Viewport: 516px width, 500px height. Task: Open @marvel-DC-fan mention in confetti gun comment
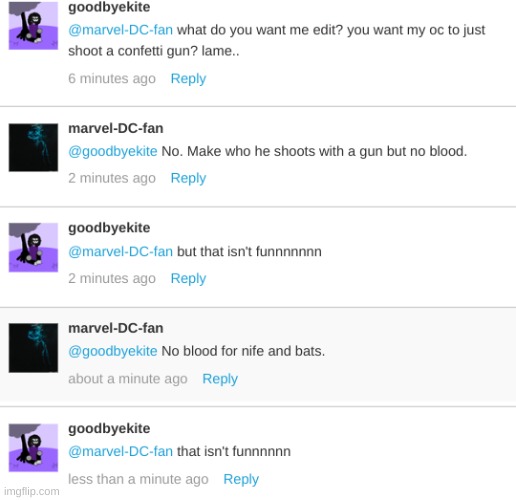[x=121, y=30]
